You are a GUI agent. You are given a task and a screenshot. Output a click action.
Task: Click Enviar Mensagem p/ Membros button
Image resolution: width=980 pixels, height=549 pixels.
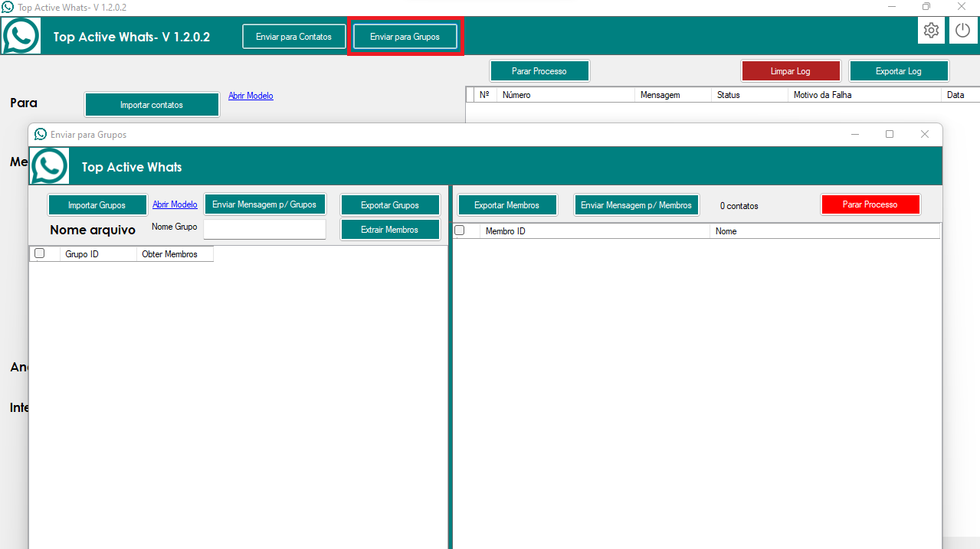click(x=637, y=205)
